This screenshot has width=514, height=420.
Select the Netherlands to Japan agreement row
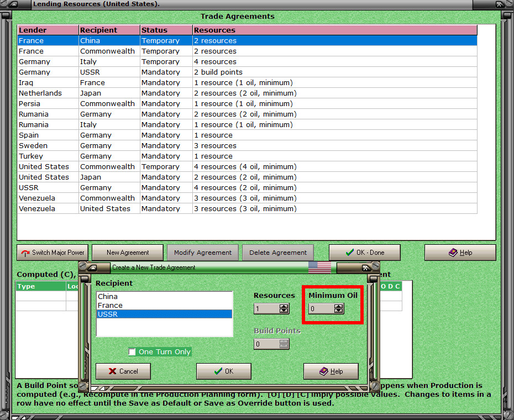[247, 93]
